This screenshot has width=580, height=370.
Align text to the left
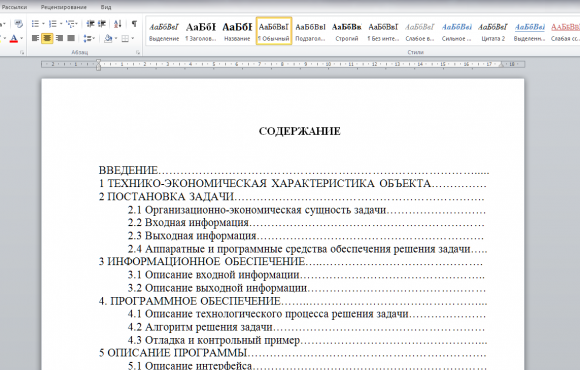click(x=35, y=38)
